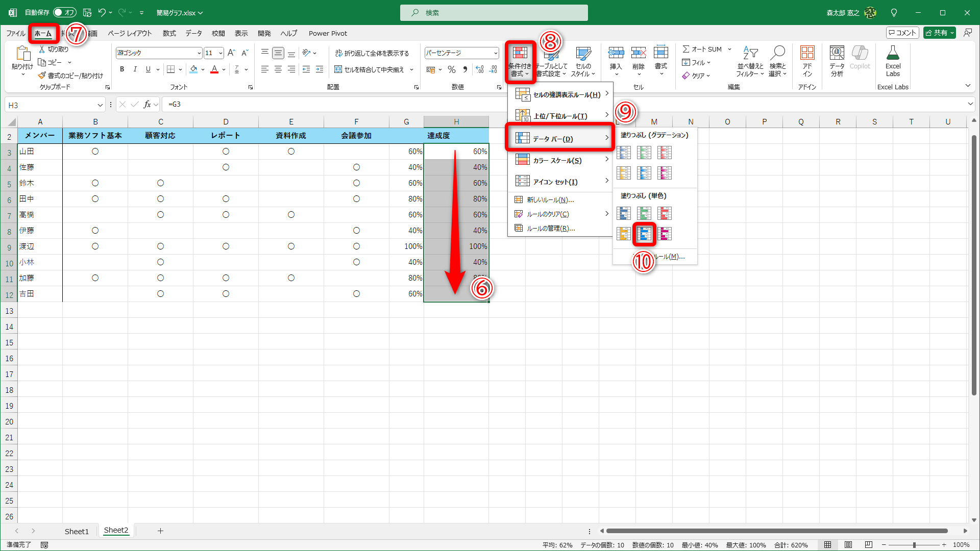Image resolution: width=980 pixels, height=551 pixels.
Task: Expand the number format dropdown showing パーセンテージ
Action: pos(495,53)
